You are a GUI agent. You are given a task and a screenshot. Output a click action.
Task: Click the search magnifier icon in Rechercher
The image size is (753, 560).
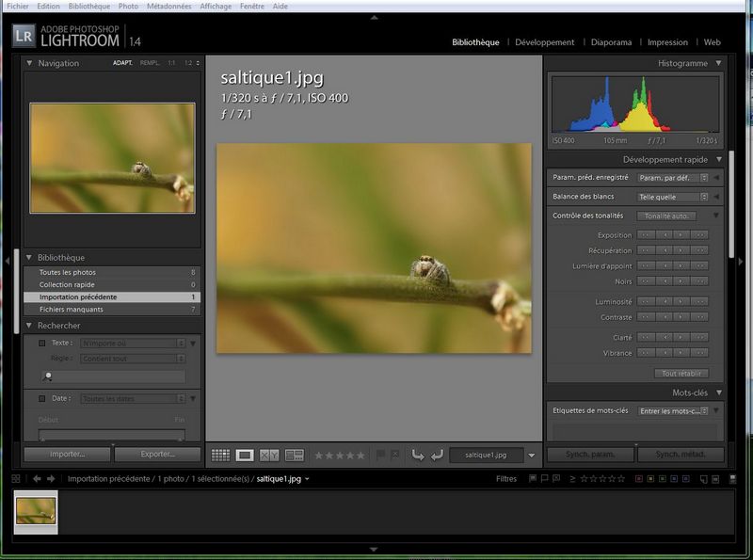tap(47, 376)
